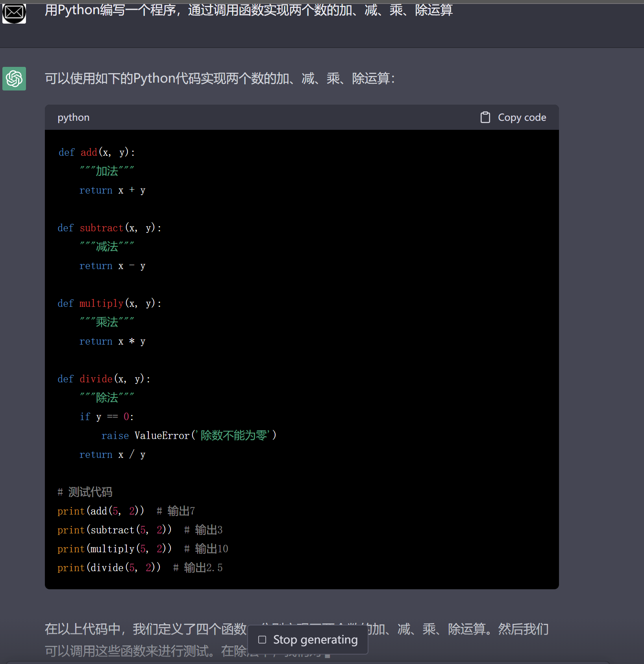Click the square stop icon
644x664 pixels.
(262, 640)
